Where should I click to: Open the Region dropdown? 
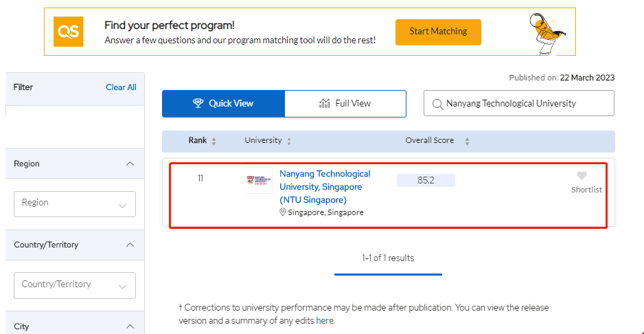[x=75, y=204]
